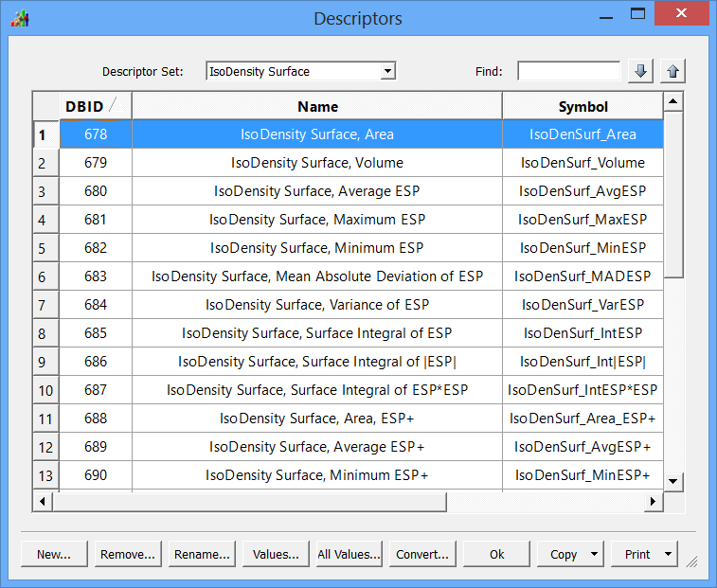Maximize the Descriptors window
The height and width of the screenshot is (588, 717).
(x=637, y=13)
